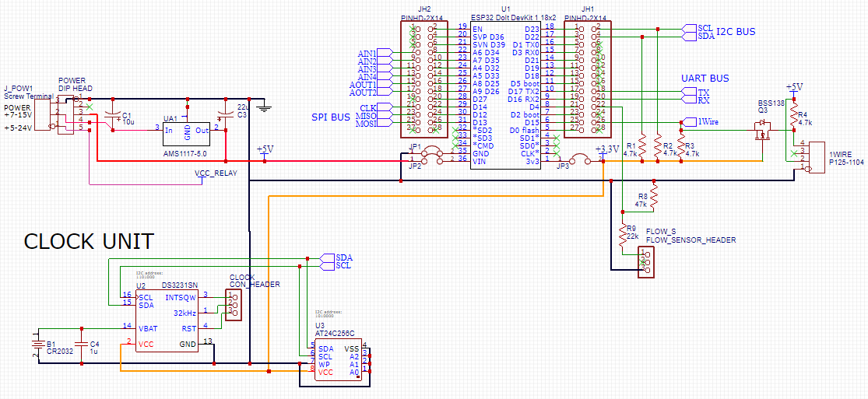Click the +5-24V power text
Image resolution: width=868 pixels, height=399 pixels.
[x=18, y=128]
